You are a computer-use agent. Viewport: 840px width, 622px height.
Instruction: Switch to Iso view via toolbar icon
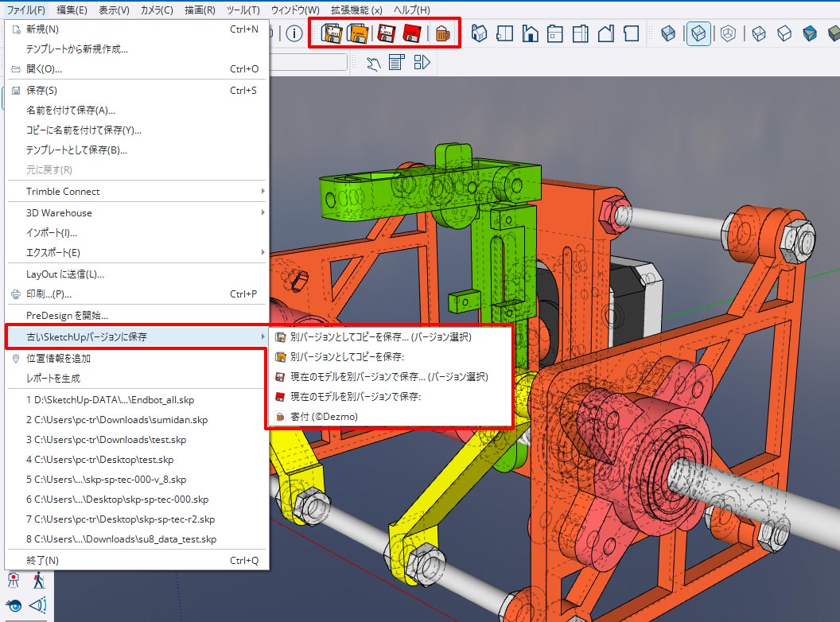point(480,33)
